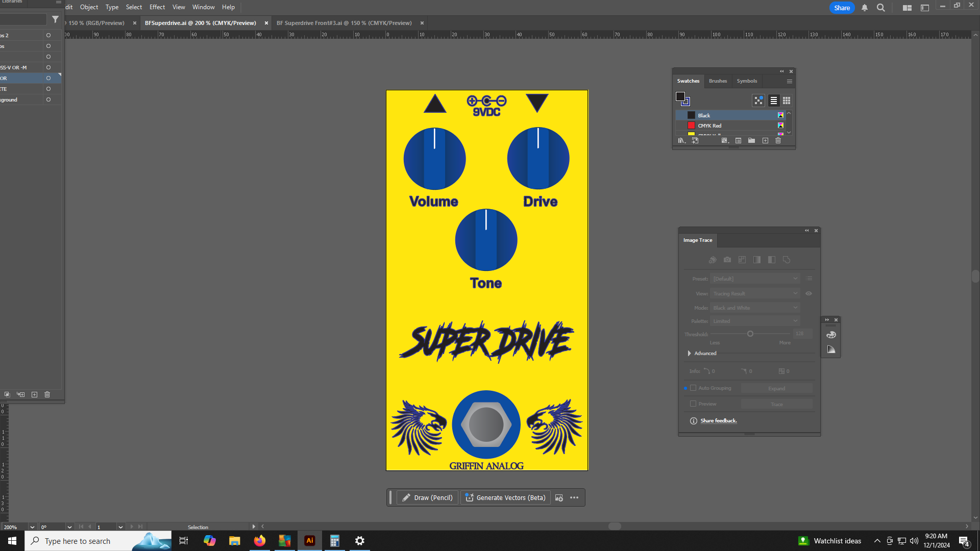
Task: Click Low Color preset icon in Image Trace
Action: click(742, 260)
